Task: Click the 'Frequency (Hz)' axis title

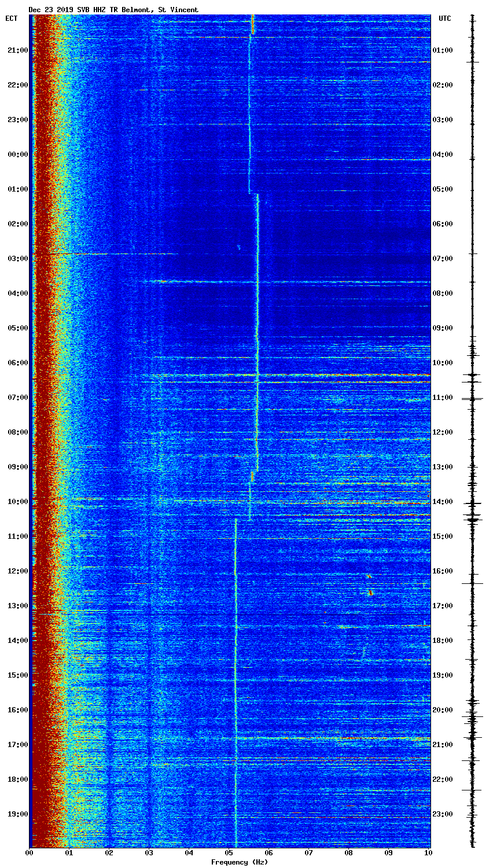Action: pos(239,862)
